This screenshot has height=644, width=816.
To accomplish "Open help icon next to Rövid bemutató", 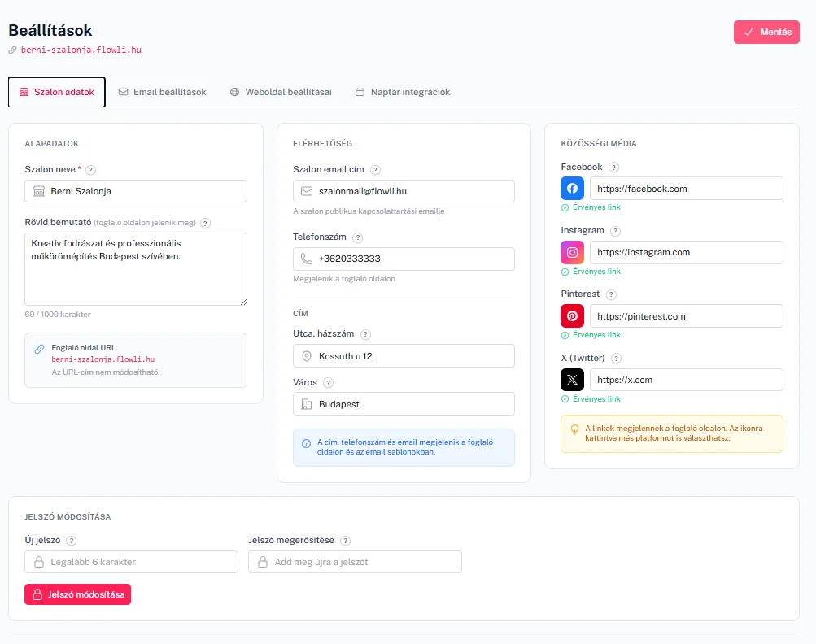I will 206,223.
